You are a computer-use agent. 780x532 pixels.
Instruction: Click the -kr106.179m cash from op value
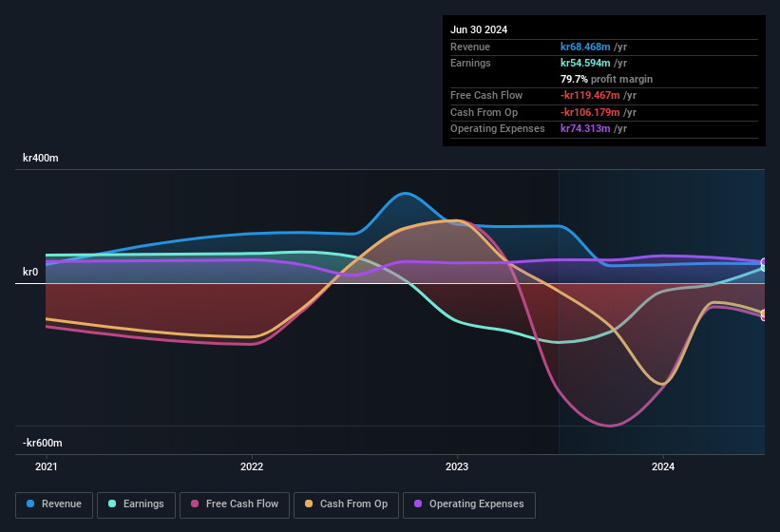point(590,112)
